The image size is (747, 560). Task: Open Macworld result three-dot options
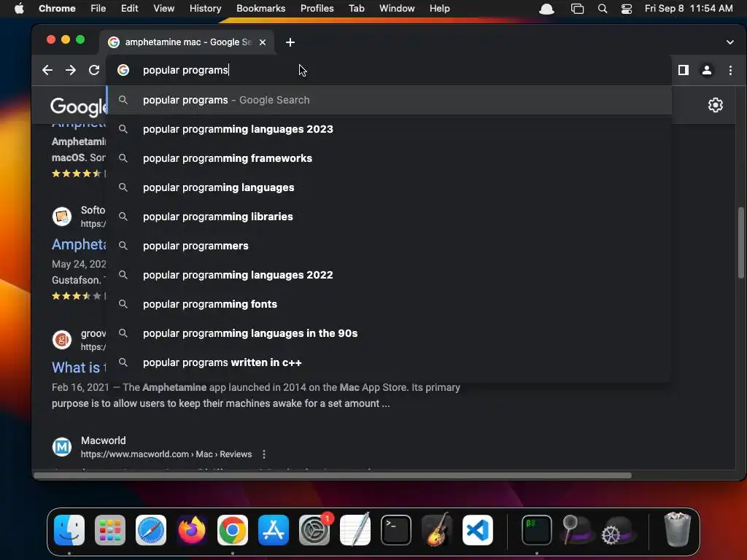pos(264,454)
